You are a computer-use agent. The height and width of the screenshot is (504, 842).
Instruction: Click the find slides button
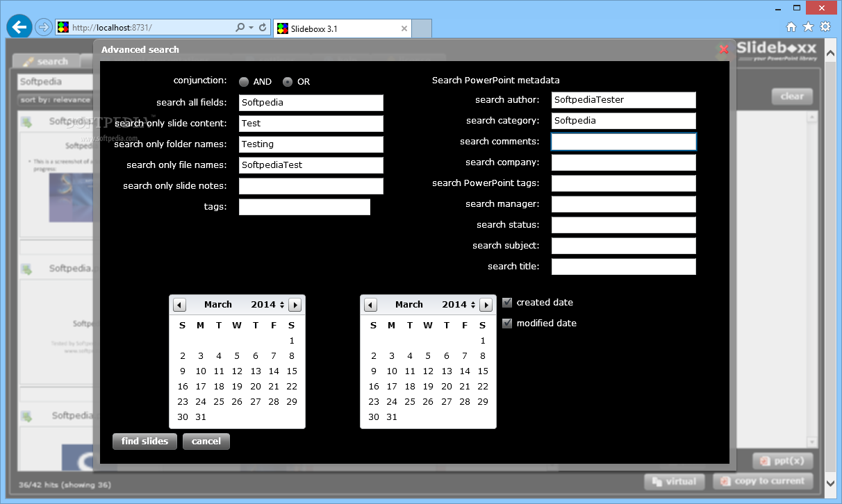(145, 442)
